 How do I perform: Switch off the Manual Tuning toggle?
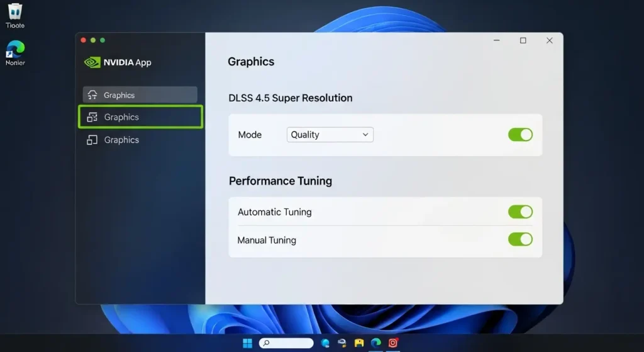click(520, 239)
